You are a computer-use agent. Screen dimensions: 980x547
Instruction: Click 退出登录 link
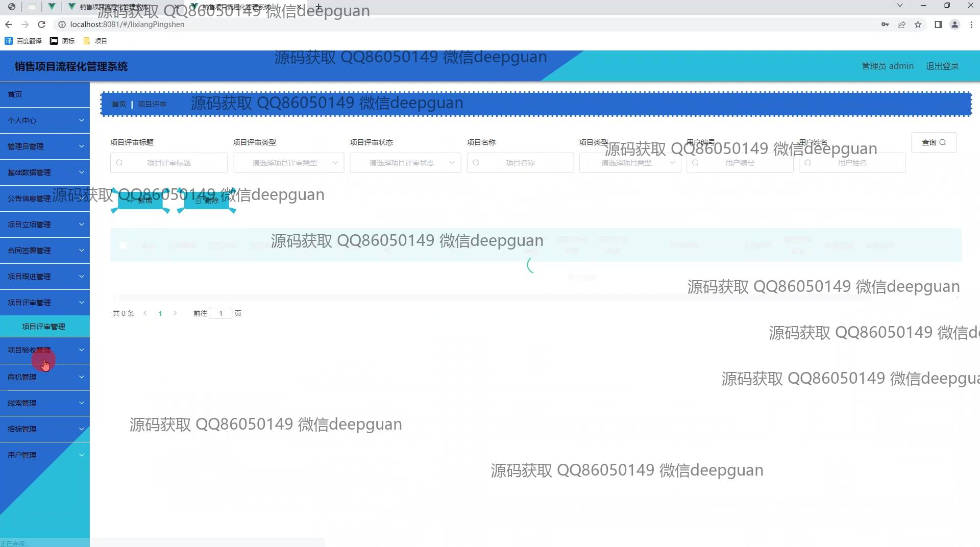942,66
